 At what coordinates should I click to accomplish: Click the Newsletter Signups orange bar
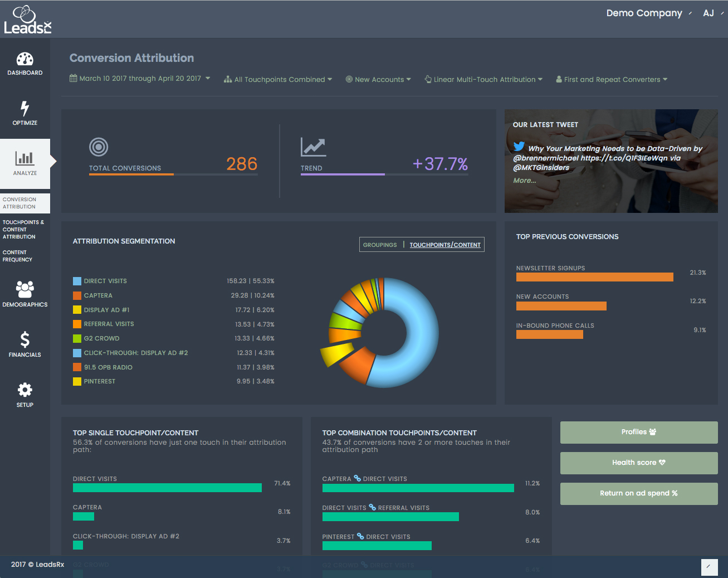coord(594,277)
